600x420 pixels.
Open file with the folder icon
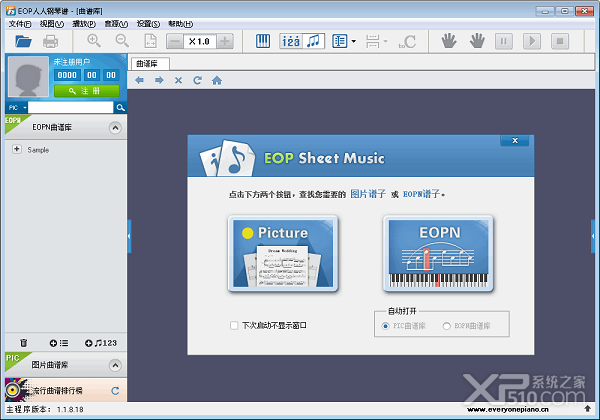click(x=23, y=41)
